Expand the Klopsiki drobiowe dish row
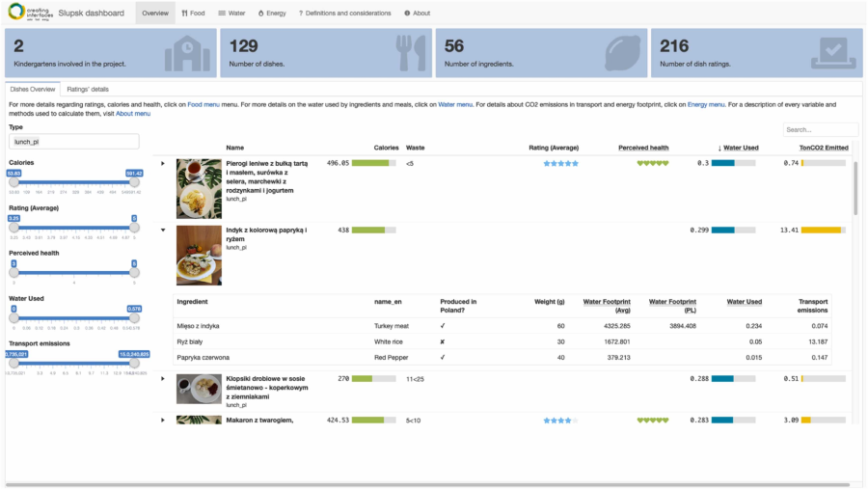This screenshot has width=868, height=489. (163, 379)
